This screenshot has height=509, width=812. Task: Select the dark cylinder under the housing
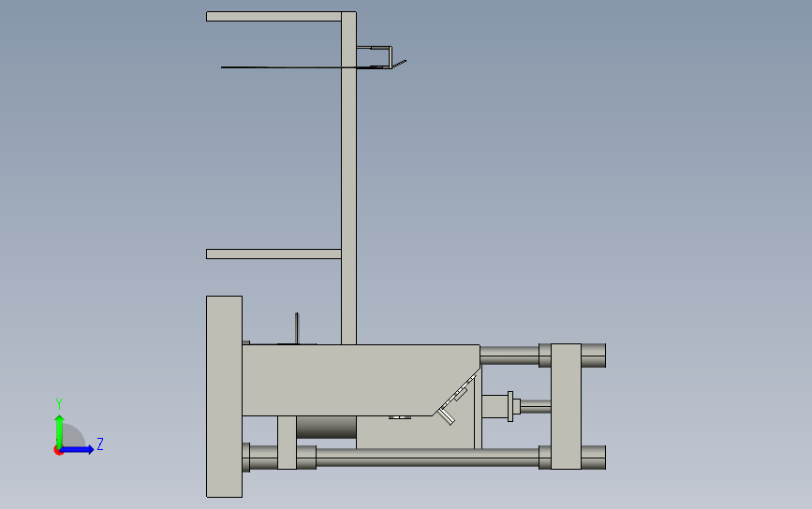[x=326, y=428]
